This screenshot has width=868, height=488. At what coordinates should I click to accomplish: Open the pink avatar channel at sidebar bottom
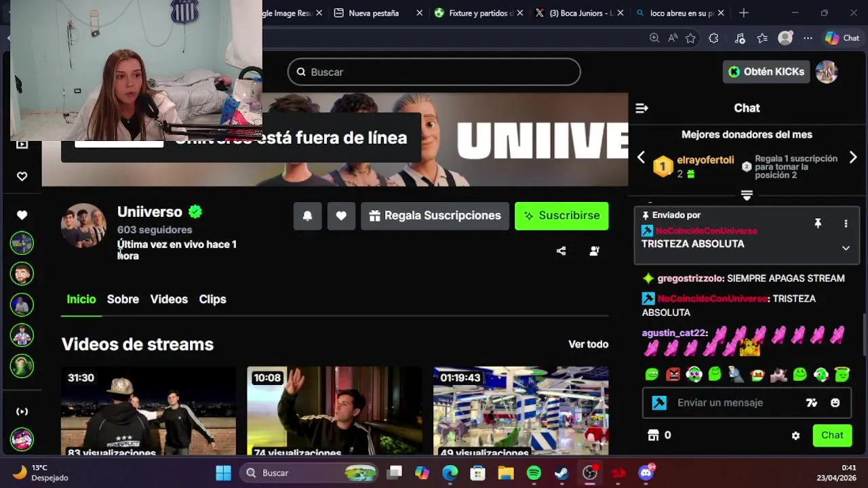click(22, 441)
